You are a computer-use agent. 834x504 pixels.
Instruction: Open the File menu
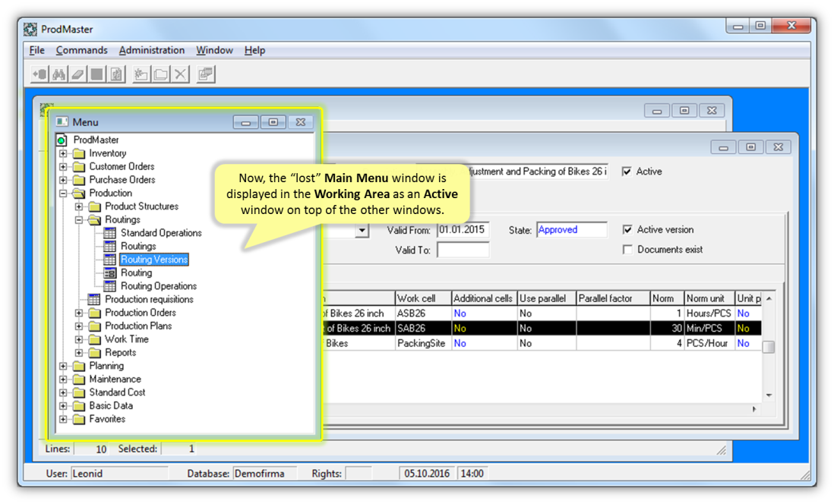(x=36, y=50)
